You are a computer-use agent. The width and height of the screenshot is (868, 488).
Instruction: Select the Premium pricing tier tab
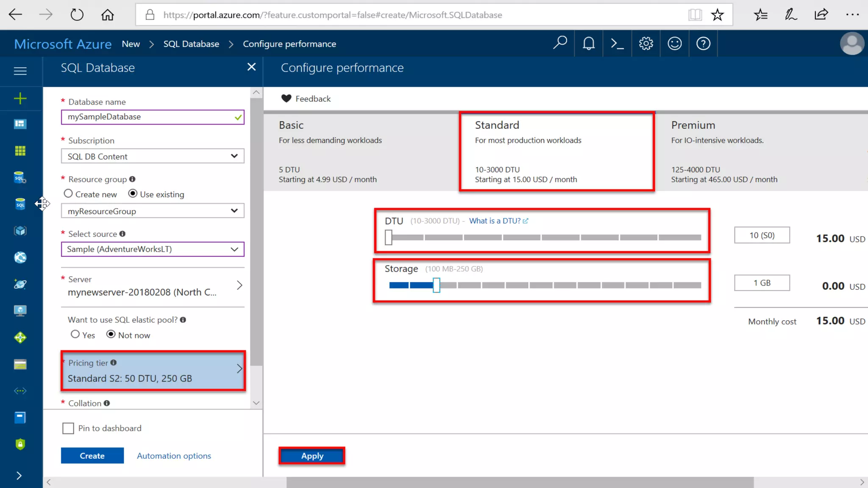[762, 152]
